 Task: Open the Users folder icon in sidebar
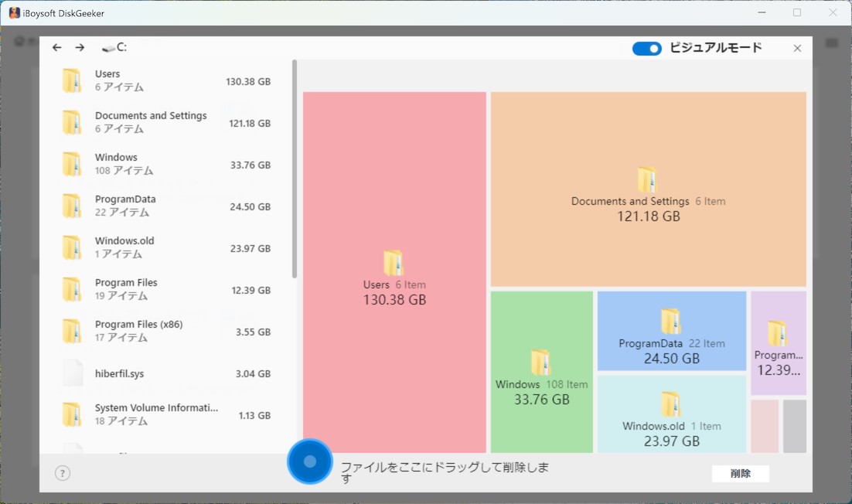pyautogui.click(x=73, y=80)
